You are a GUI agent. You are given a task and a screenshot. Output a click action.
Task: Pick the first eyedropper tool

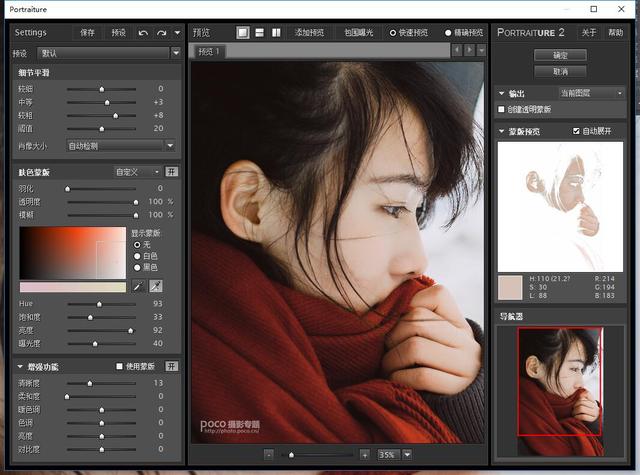140,286
